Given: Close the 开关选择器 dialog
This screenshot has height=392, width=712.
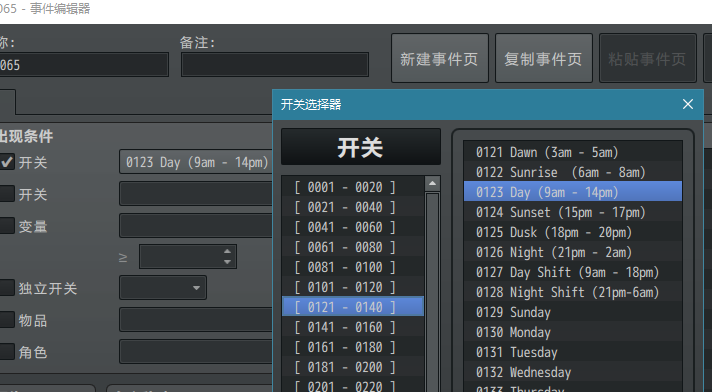Looking at the screenshot, I should coord(687,104).
